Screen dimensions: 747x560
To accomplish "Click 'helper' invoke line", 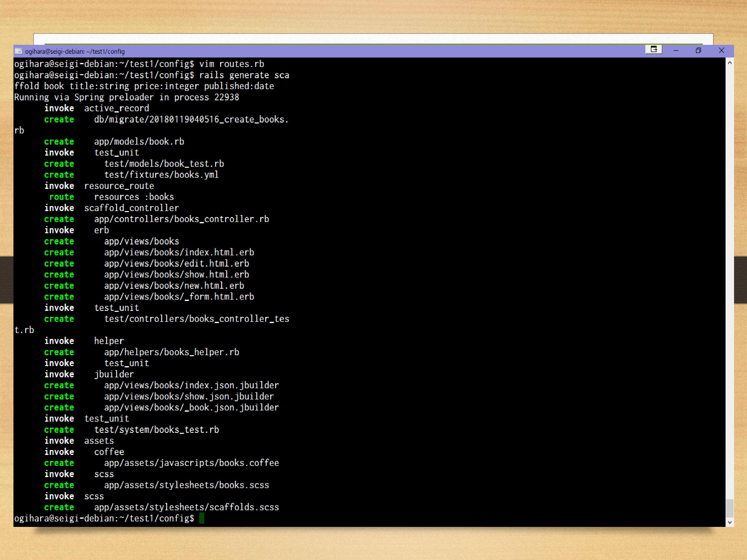I will pyautogui.click(x=109, y=341).
